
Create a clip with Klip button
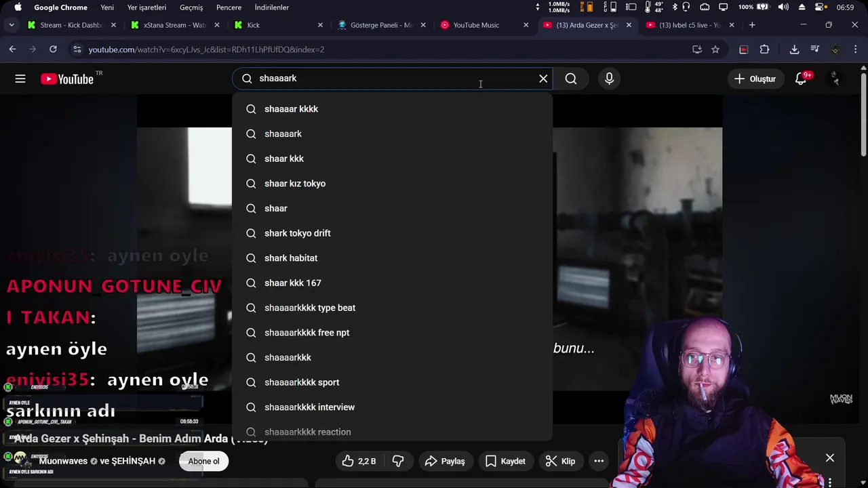[x=560, y=461]
